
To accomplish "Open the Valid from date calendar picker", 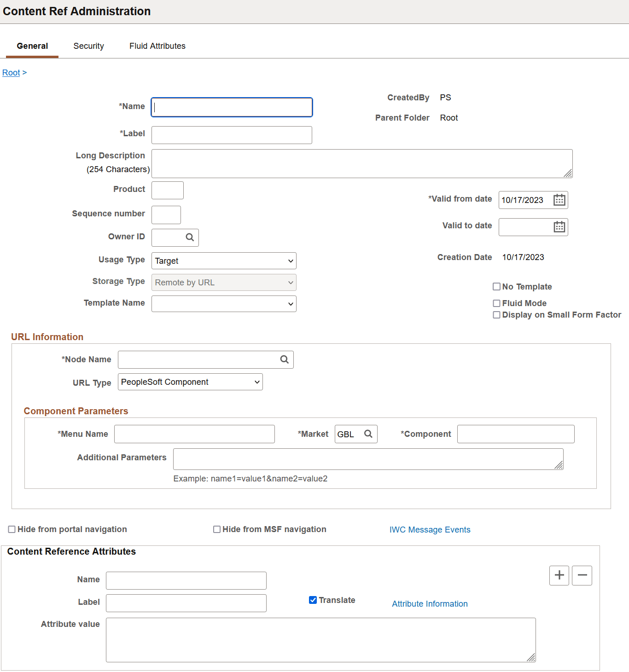I will pos(559,200).
